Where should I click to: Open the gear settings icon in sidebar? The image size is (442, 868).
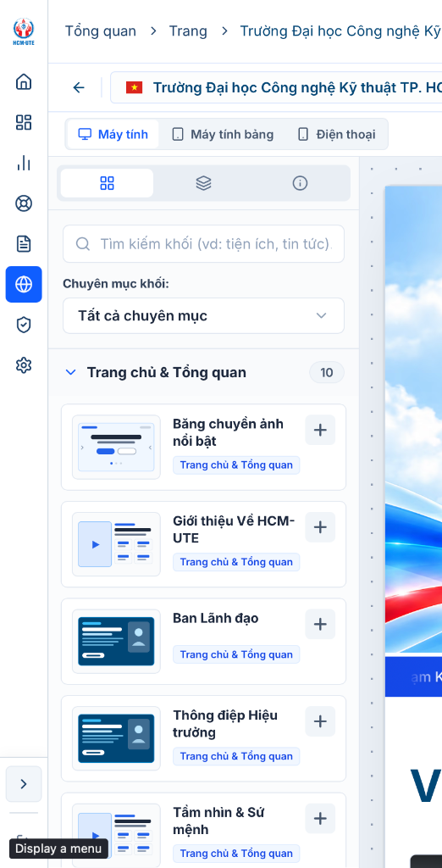tap(24, 365)
